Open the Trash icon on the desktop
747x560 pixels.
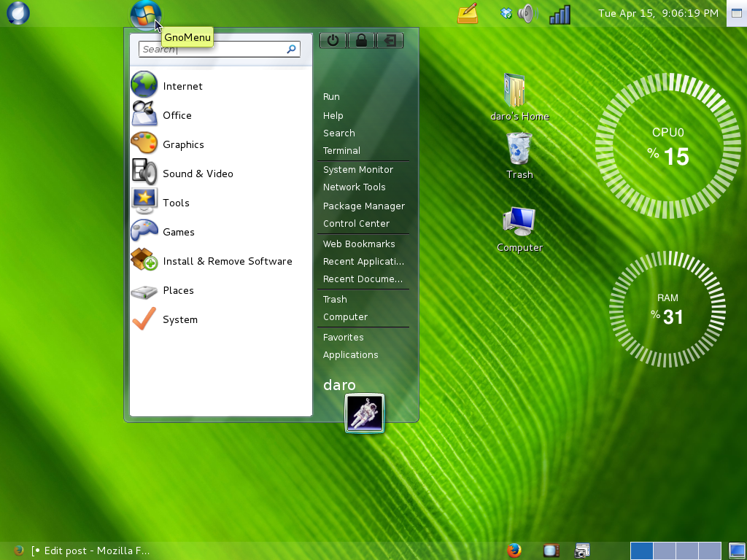519,149
